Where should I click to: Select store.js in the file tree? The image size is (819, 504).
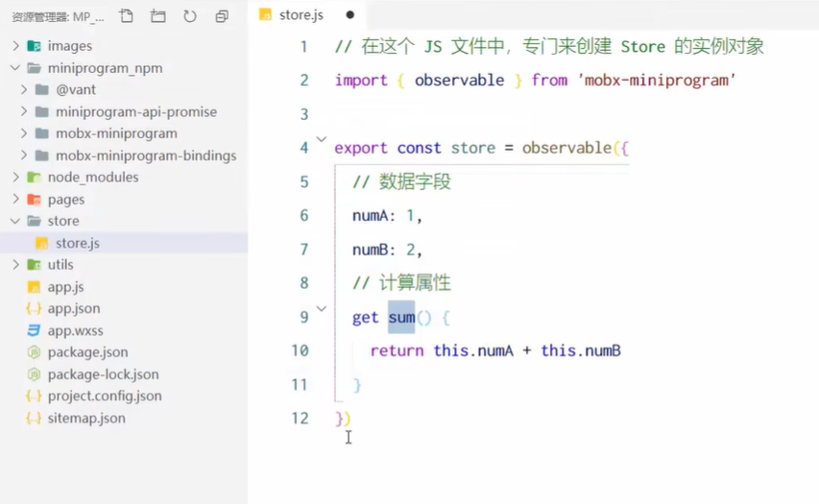78,244
